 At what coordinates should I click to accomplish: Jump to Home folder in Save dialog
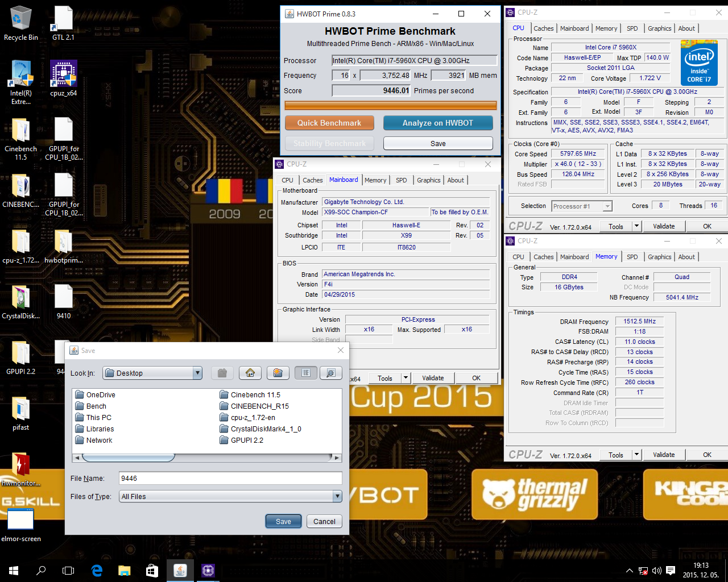(250, 373)
